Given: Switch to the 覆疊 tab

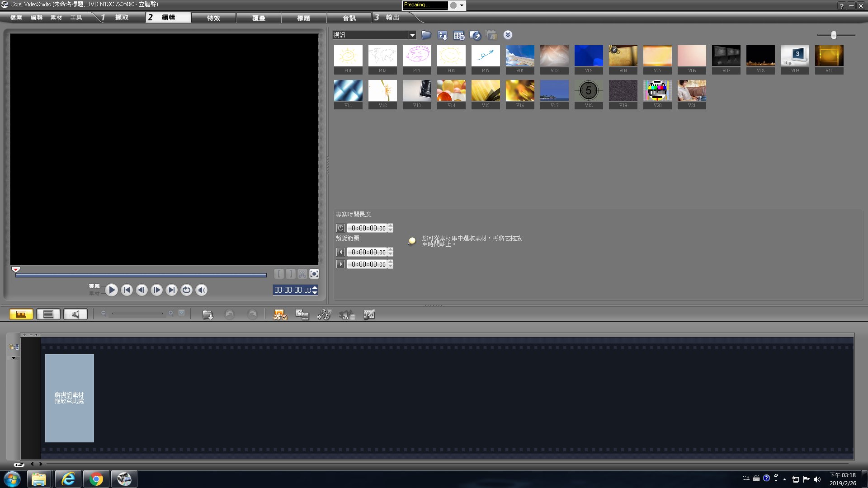Looking at the screenshot, I should click(x=259, y=18).
